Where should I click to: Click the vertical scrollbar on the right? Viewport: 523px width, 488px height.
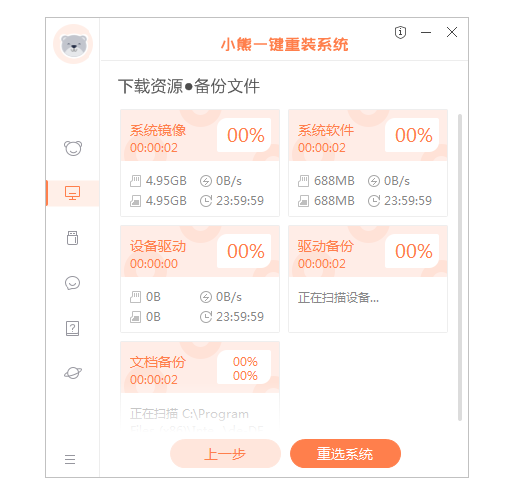460,267
